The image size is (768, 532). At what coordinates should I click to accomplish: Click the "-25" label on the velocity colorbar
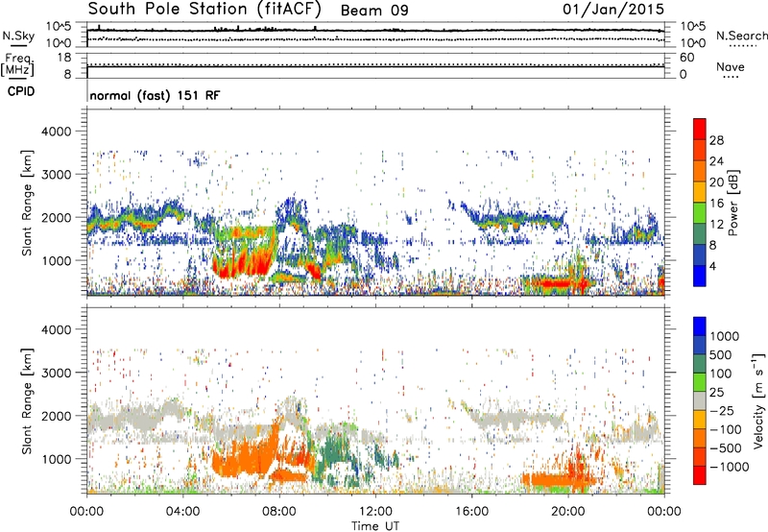(722, 411)
